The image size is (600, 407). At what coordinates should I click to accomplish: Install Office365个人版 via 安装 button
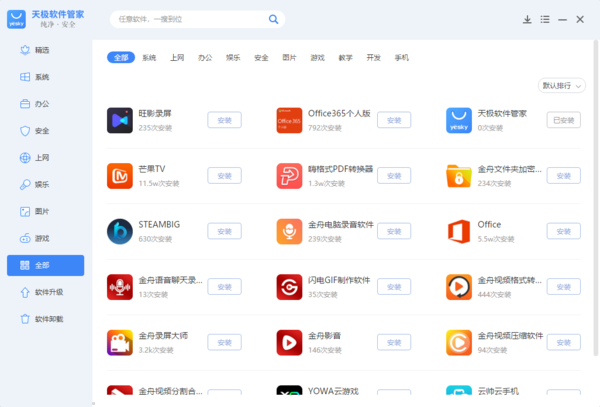(x=394, y=120)
